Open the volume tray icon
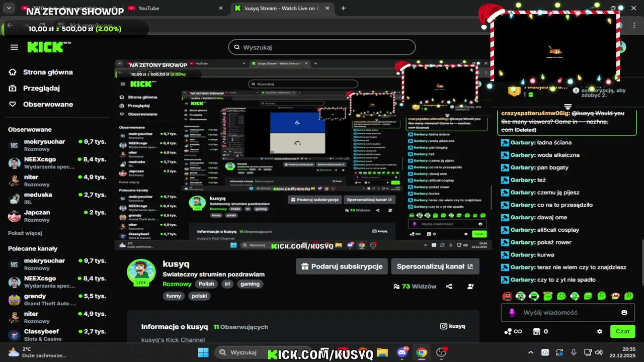Screen dimensions: 644x362 (x=599, y=352)
